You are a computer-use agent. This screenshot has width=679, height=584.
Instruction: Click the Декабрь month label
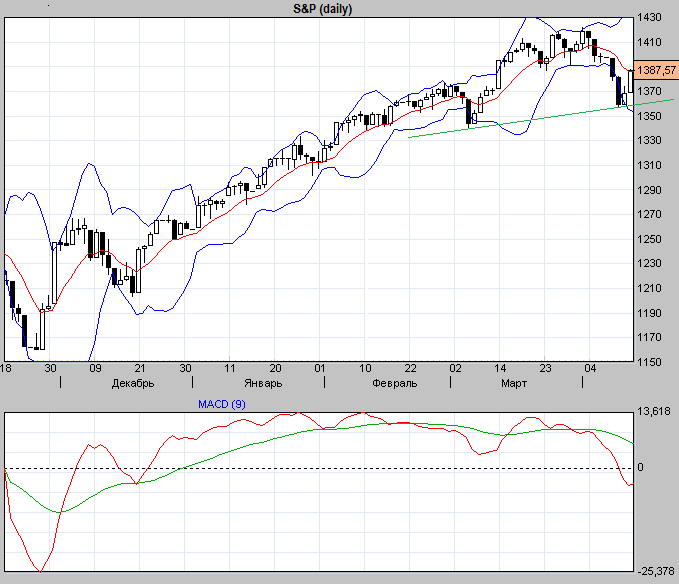[x=133, y=384]
